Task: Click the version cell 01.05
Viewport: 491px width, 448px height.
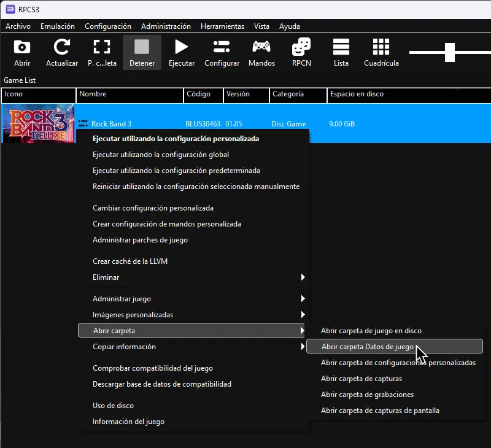Action: [x=234, y=124]
